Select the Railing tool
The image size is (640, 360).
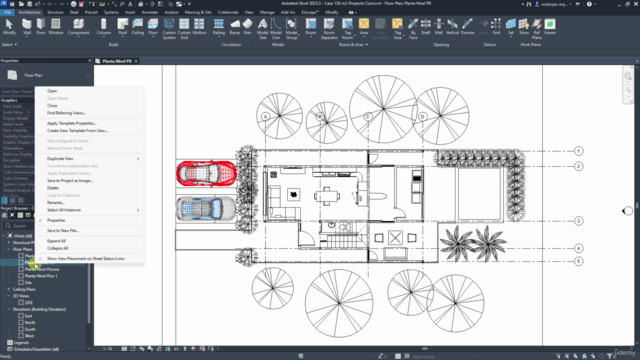(x=219, y=27)
